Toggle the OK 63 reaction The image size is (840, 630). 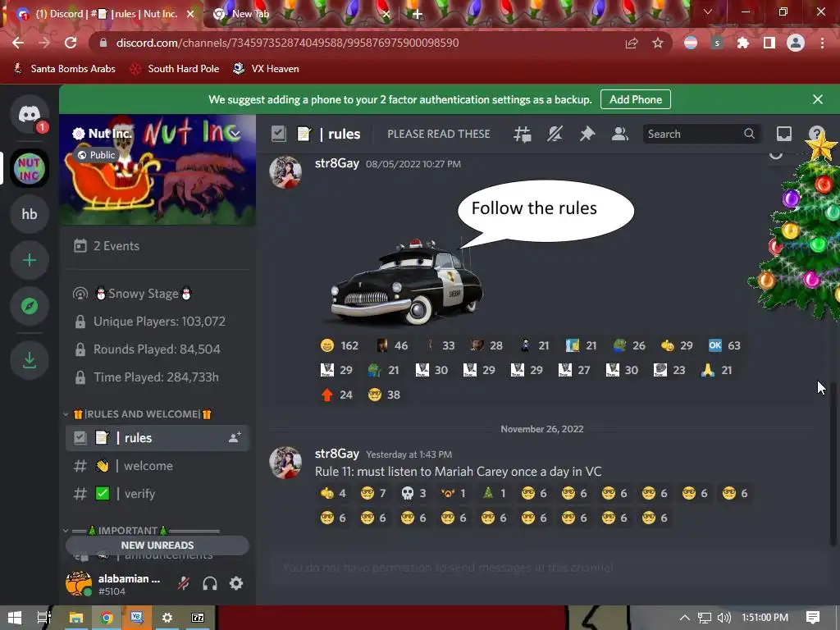pos(724,345)
